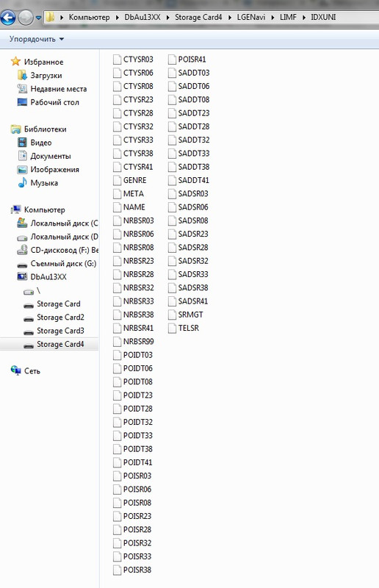Select the file named CTYSR23
Image resolution: width=379 pixels, height=588 pixels.
pyautogui.click(x=138, y=100)
